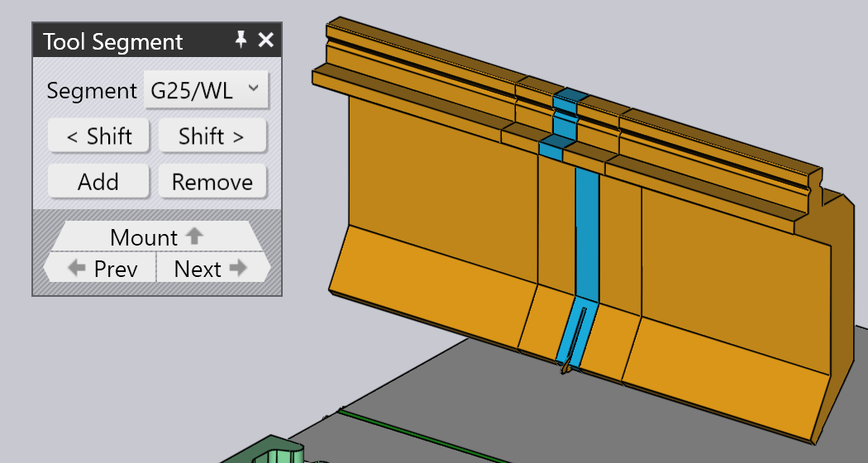Click the up arrow icon beside Mount

pos(194,236)
